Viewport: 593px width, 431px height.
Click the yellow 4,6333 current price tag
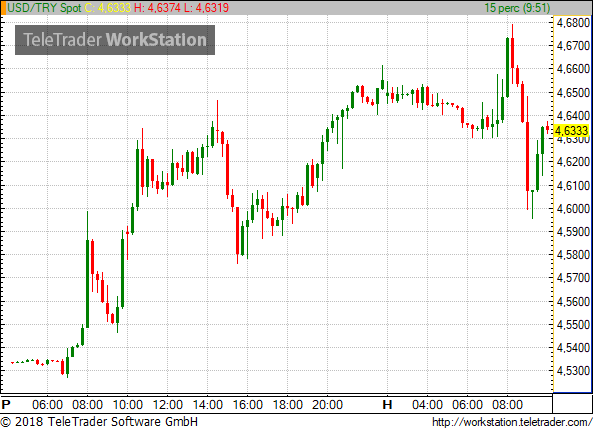pyautogui.click(x=571, y=131)
